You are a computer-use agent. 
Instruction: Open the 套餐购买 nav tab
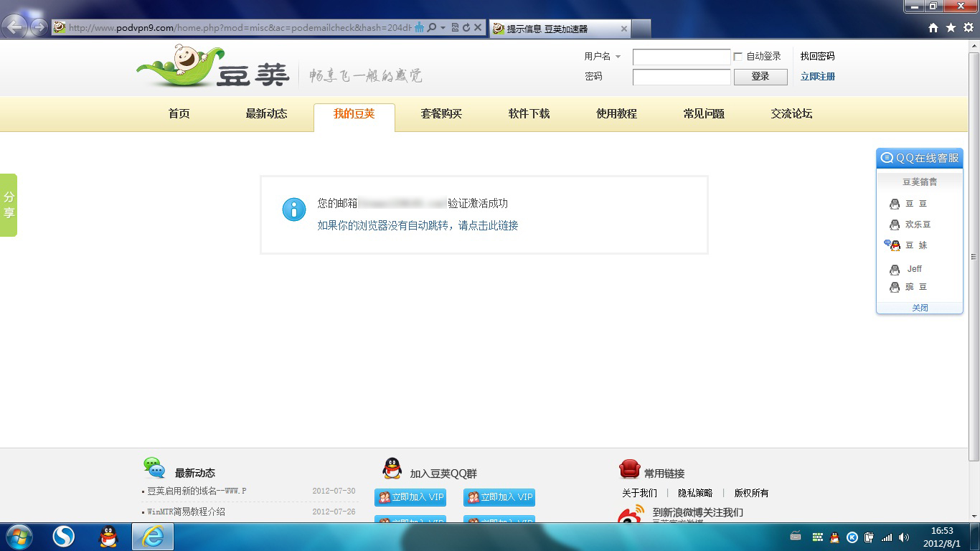point(442,114)
